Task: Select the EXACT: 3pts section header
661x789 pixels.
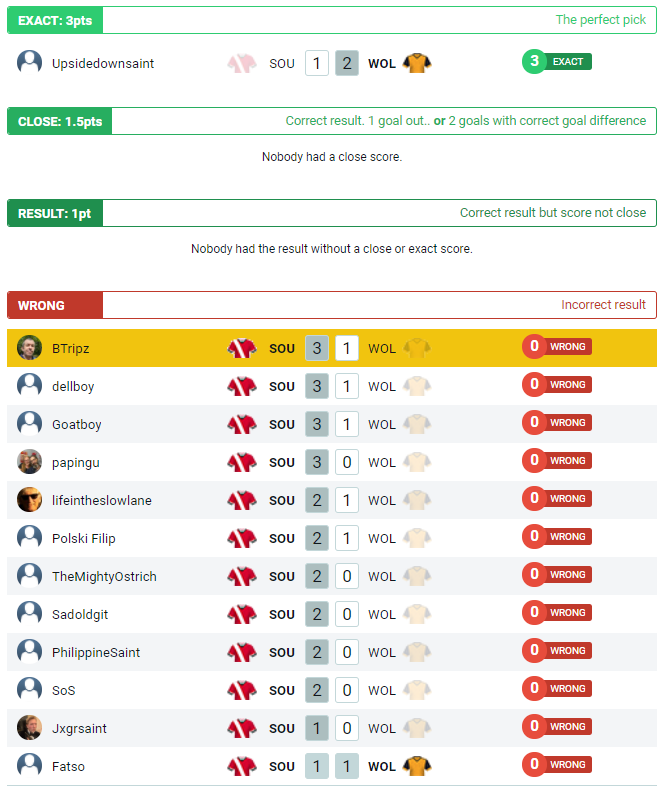Action: pos(55,20)
